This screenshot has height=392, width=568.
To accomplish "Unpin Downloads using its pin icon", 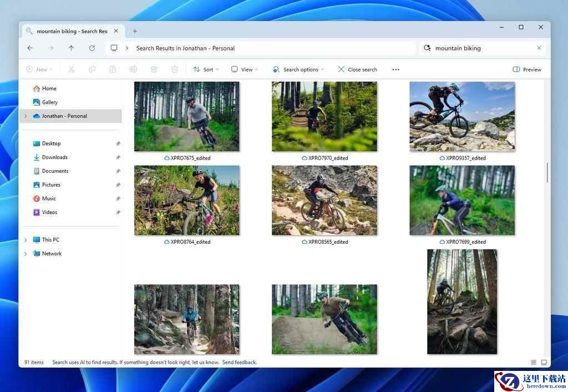I will pyautogui.click(x=118, y=157).
